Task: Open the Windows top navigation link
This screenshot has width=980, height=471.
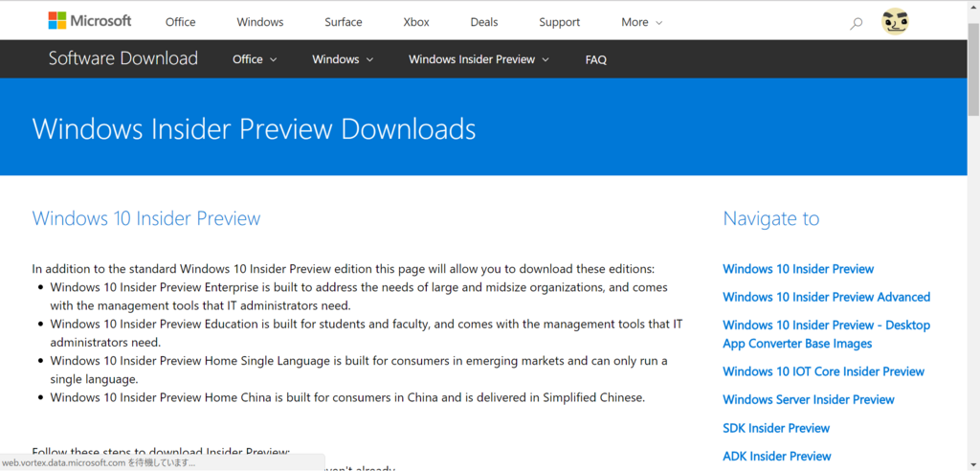Action: tap(260, 22)
